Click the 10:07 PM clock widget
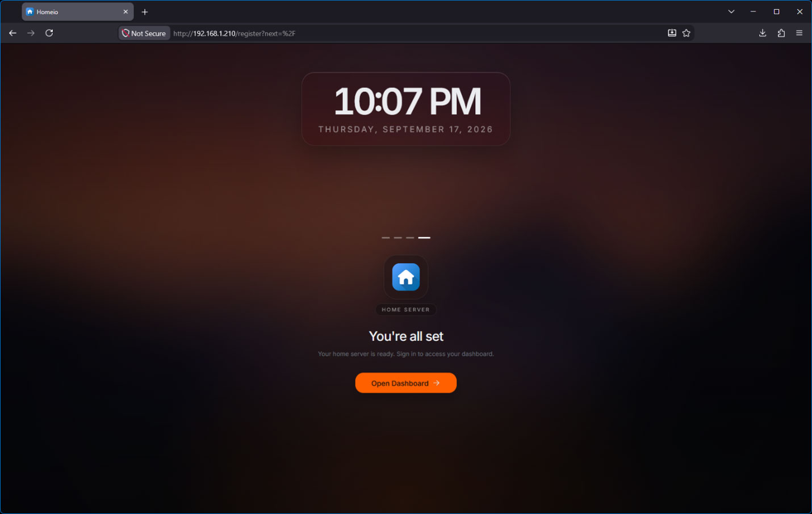Viewport: 812px width, 514px height. click(406, 109)
